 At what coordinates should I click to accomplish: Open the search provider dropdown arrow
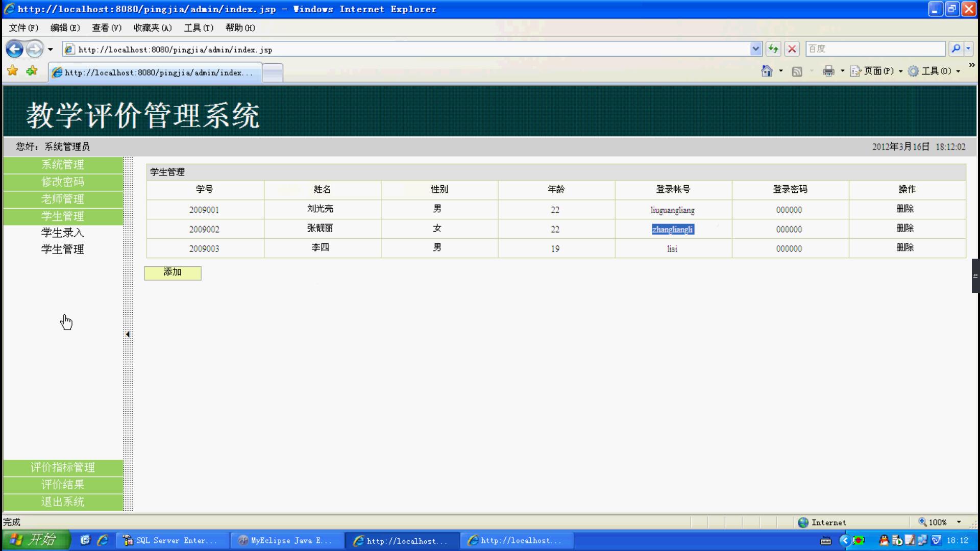coord(968,49)
